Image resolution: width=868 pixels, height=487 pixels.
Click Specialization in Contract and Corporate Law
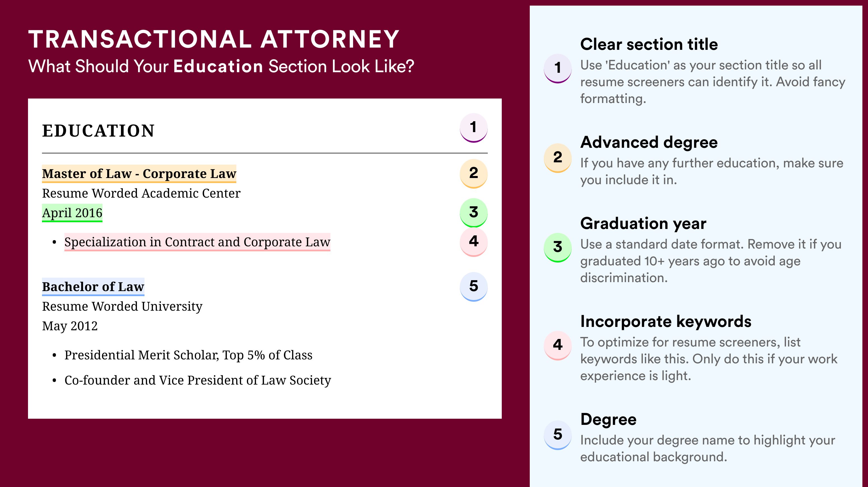click(x=197, y=242)
